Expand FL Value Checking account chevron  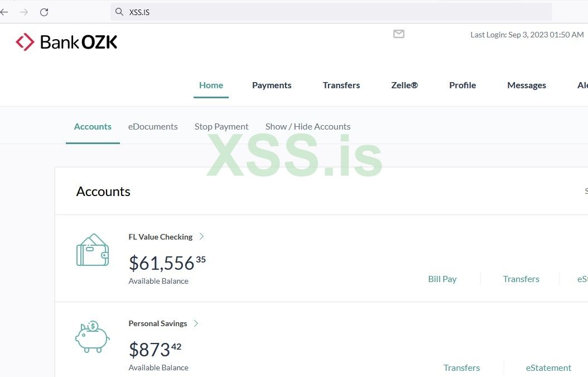(202, 236)
